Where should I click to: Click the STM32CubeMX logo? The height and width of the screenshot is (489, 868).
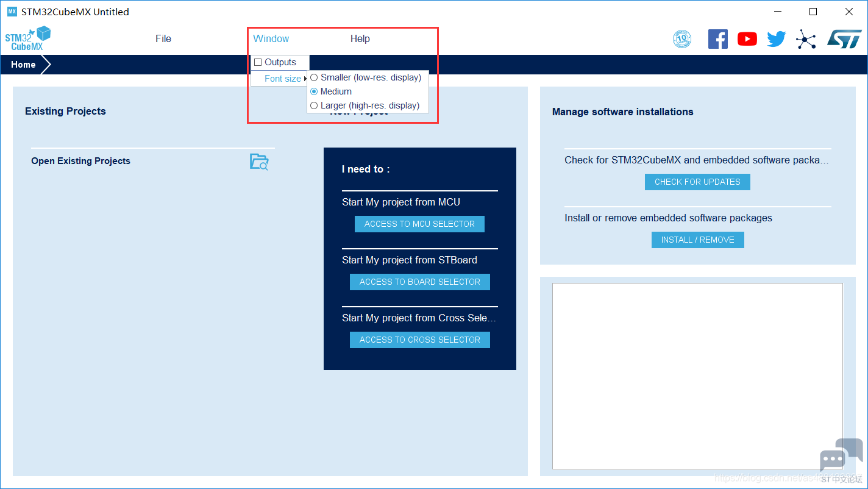click(x=28, y=38)
